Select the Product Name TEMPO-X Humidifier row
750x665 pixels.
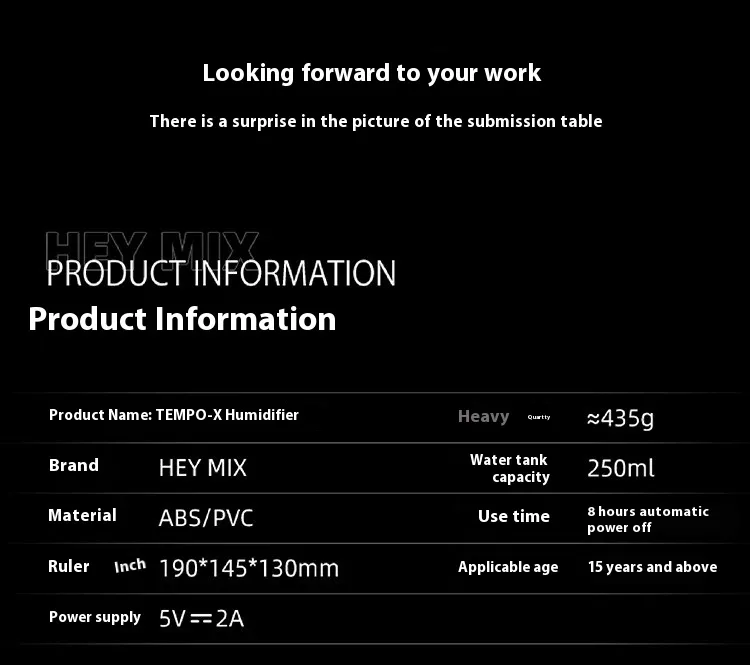[x=174, y=415]
